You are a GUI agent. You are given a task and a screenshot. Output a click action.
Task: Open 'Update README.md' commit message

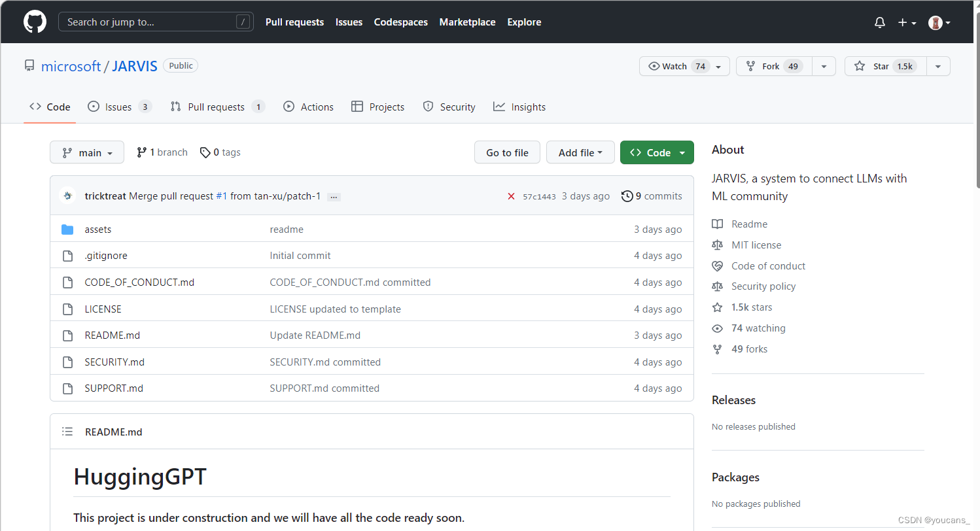click(315, 335)
